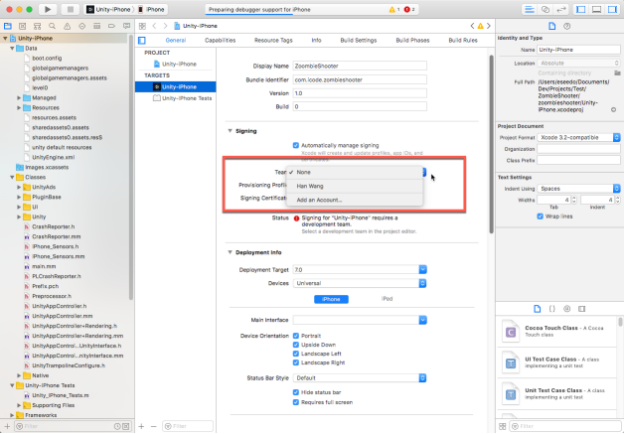This screenshot has width=624, height=434.
Task: Toggle the debug area pane
Action: click(596, 10)
